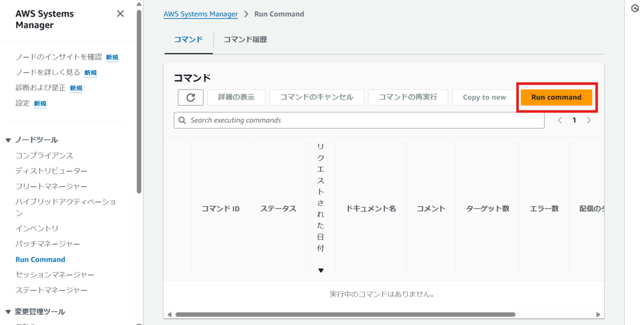Open ノードのインサイトを確認 in sidebar
This screenshot has width=644, height=325.
click(x=58, y=57)
